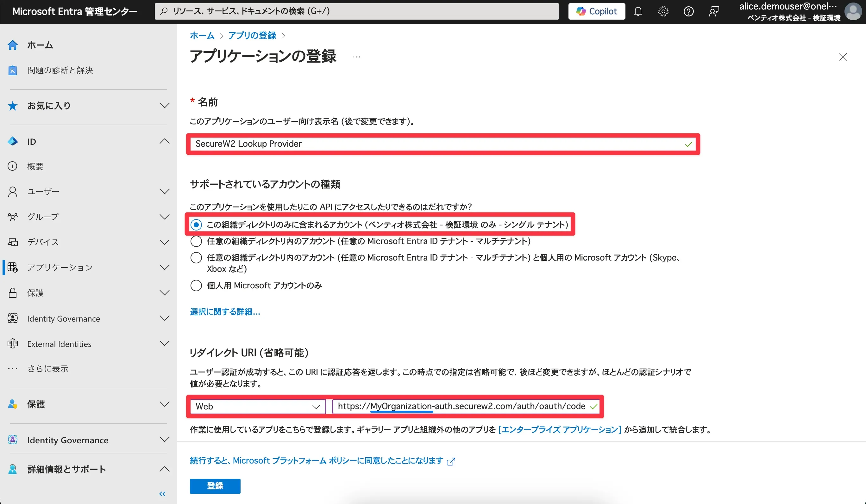Open the feedback person icon

coord(714,11)
